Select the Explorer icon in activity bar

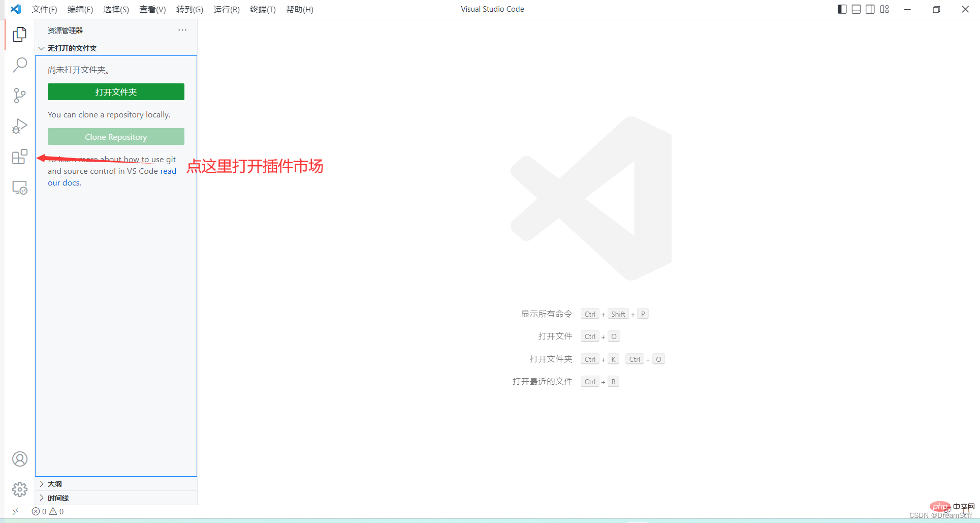(x=19, y=34)
